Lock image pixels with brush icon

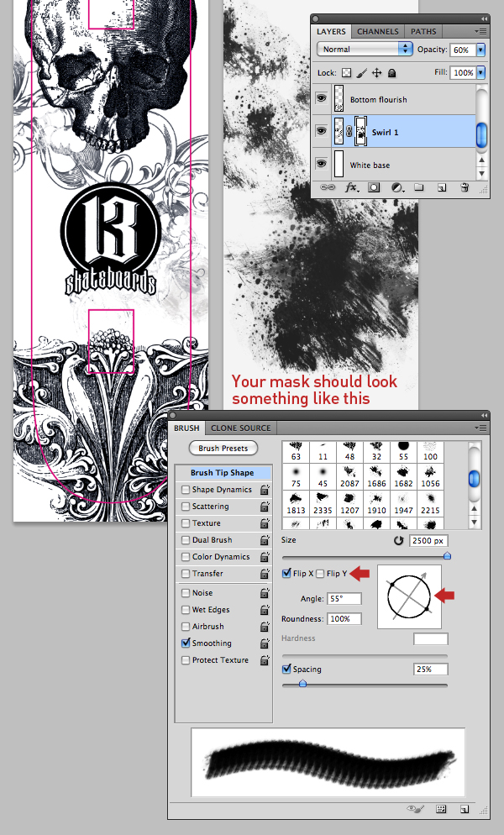(x=362, y=73)
